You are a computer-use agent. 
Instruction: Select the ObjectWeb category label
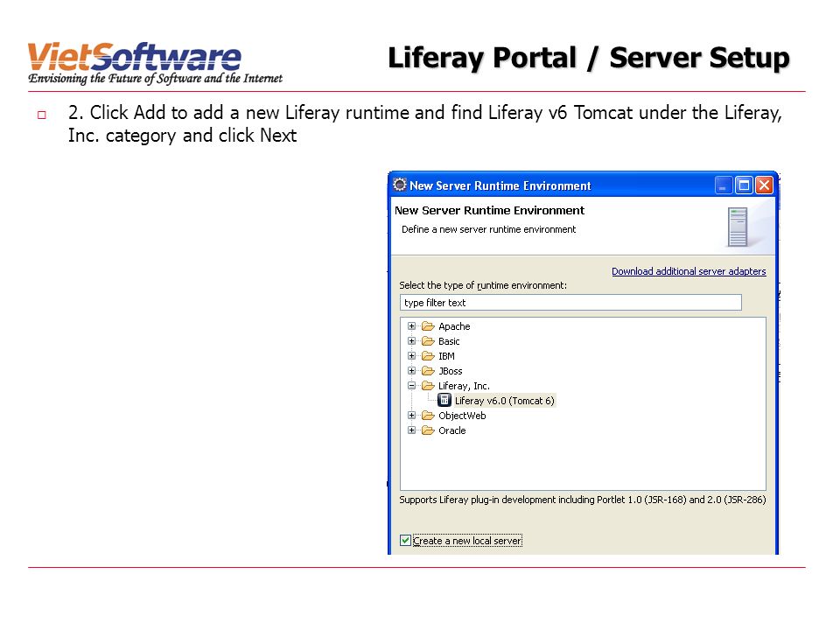(462, 416)
